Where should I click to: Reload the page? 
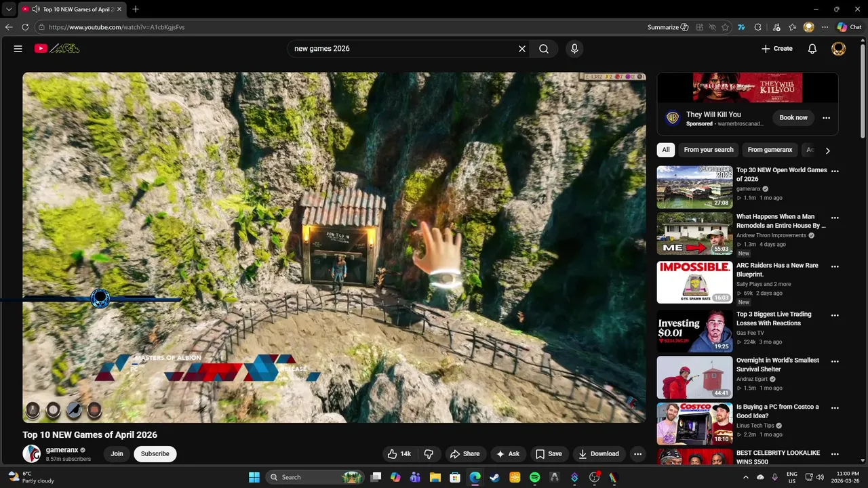click(25, 27)
